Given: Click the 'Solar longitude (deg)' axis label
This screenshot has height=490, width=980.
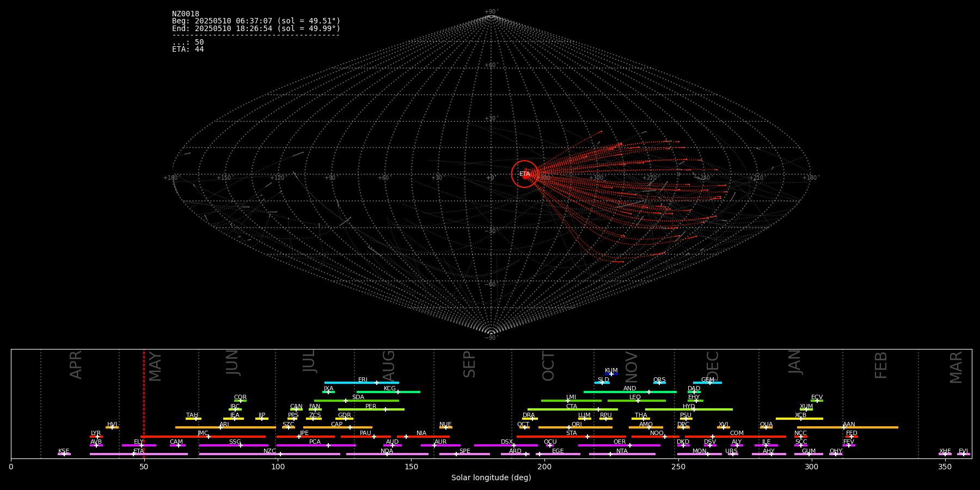Looking at the screenshot, I should coord(491,478).
